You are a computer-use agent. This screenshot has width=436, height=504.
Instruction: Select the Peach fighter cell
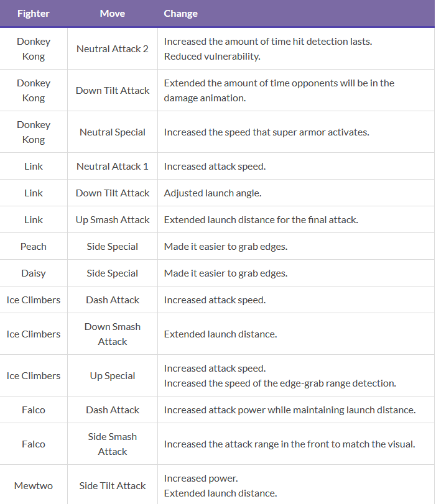[x=34, y=246]
